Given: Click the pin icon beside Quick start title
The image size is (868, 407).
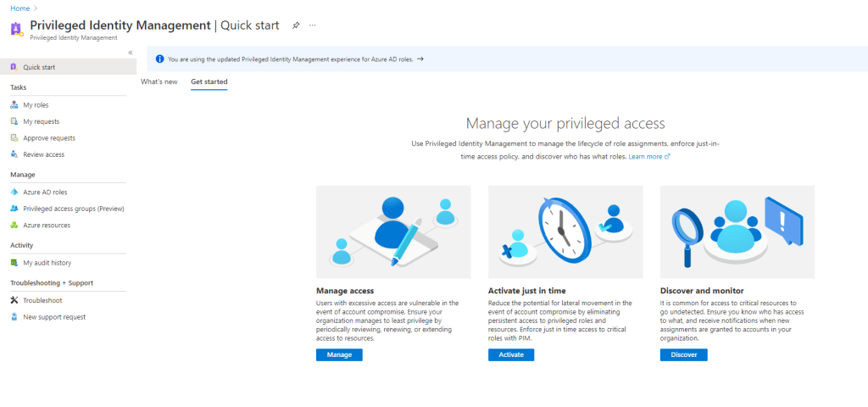Looking at the screenshot, I should click(296, 25).
